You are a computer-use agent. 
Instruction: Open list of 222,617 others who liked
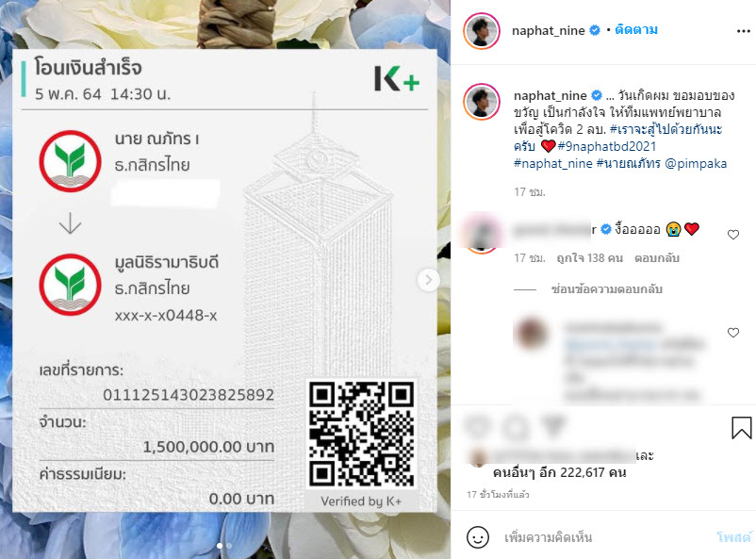[559, 472]
